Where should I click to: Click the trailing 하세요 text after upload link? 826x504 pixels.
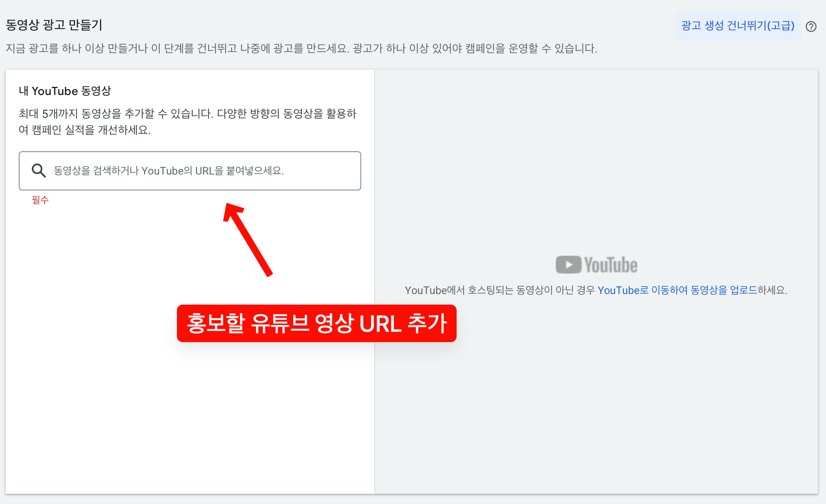tap(772, 290)
